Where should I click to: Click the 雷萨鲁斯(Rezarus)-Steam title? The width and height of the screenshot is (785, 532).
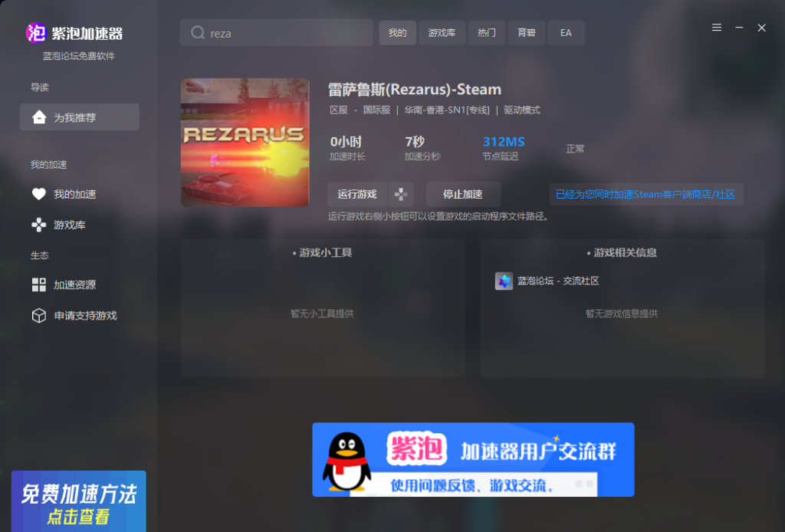coord(415,90)
